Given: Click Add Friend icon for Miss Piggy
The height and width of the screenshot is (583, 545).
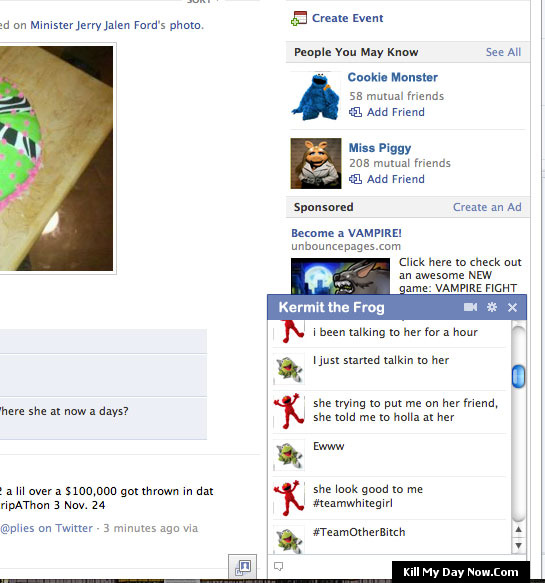Looking at the screenshot, I should tap(355, 179).
